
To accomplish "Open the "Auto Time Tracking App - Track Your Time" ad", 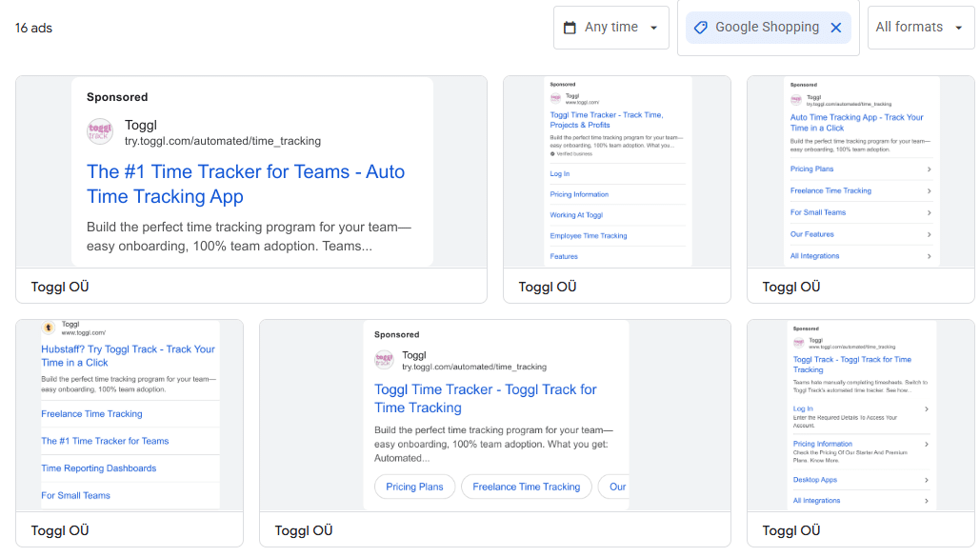I will (x=856, y=123).
